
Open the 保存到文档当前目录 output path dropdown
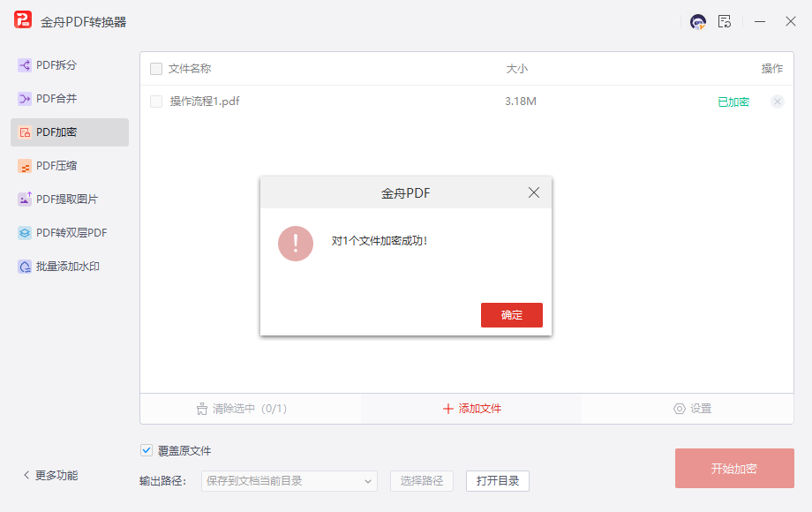pos(289,481)
